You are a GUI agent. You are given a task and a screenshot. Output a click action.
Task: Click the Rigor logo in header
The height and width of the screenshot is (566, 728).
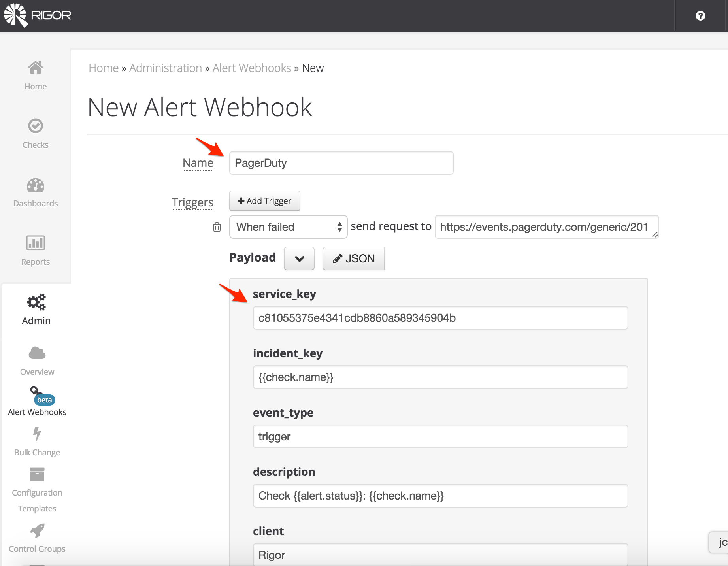(x=38, y=15)
